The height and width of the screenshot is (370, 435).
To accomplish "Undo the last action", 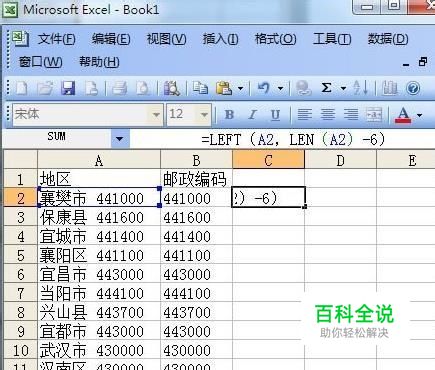I will click(x=264, y=88).
